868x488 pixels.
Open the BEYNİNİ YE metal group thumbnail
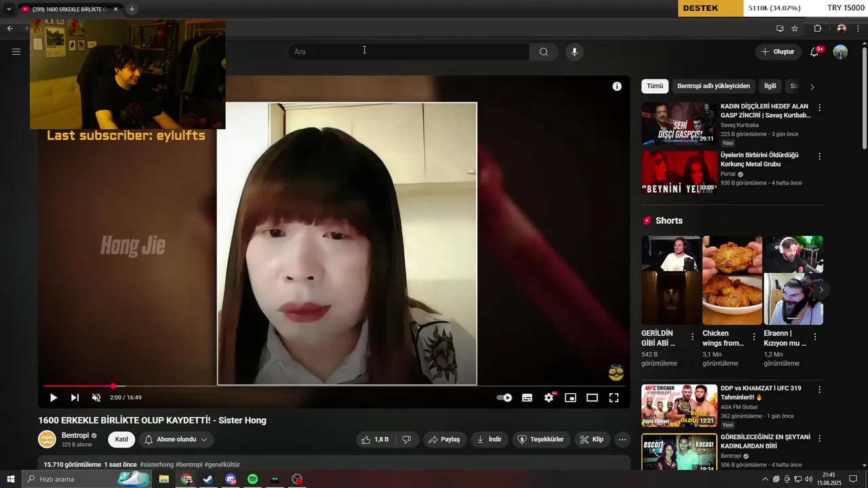(x=679, y=172)
